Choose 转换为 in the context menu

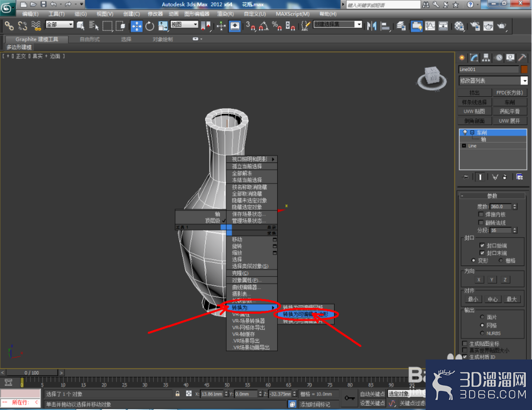252,307
